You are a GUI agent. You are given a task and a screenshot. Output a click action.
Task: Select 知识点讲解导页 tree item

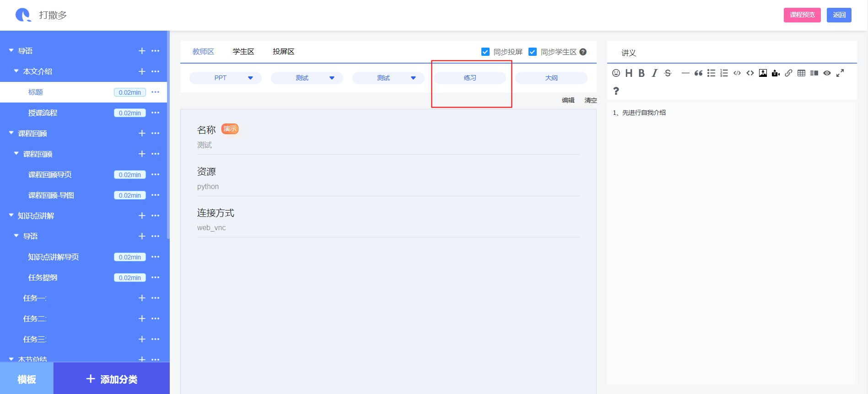tap(54, 257)
